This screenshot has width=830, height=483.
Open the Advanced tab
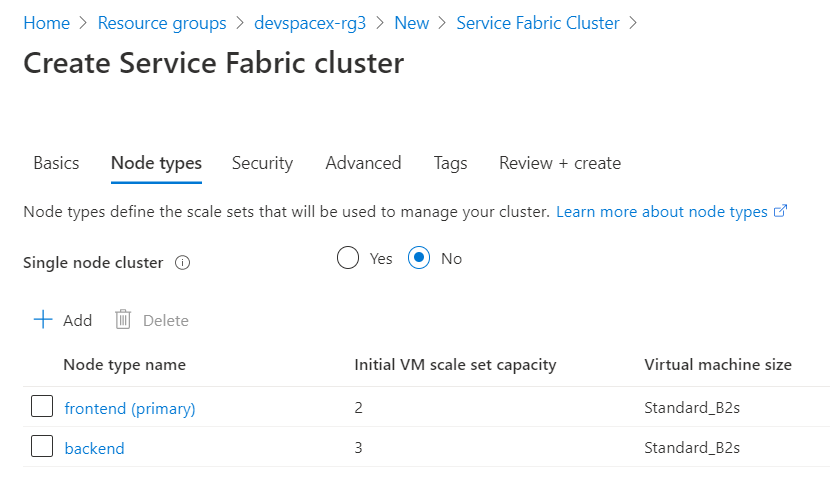point(364,163)
